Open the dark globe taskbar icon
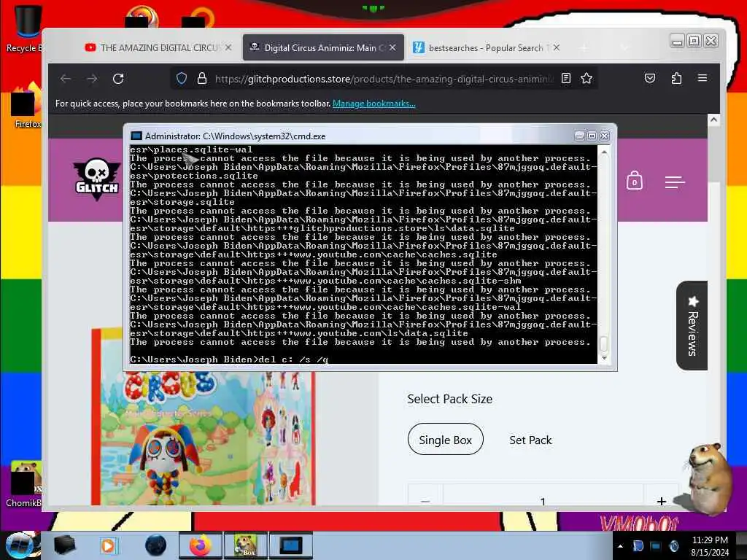The width and height of the screenshot is (747, 560). (155, 545)
